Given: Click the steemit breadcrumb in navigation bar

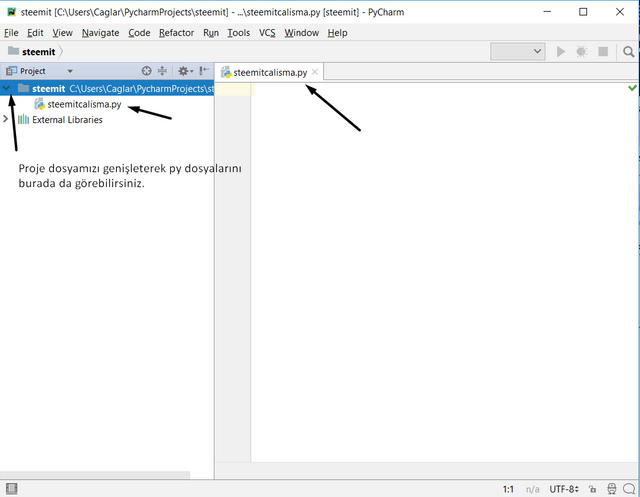Looking at the screenshot, I should coord(32,52).
